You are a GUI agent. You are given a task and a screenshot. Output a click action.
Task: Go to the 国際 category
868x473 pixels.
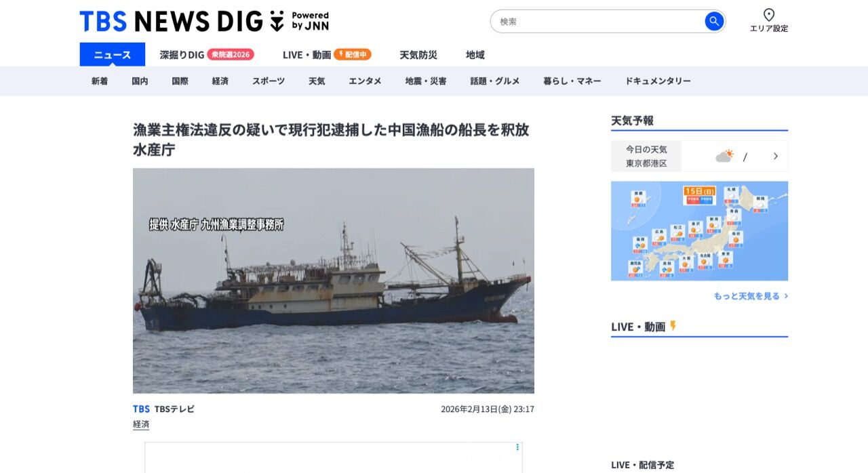pyautogui.click(x=180, y=81)
